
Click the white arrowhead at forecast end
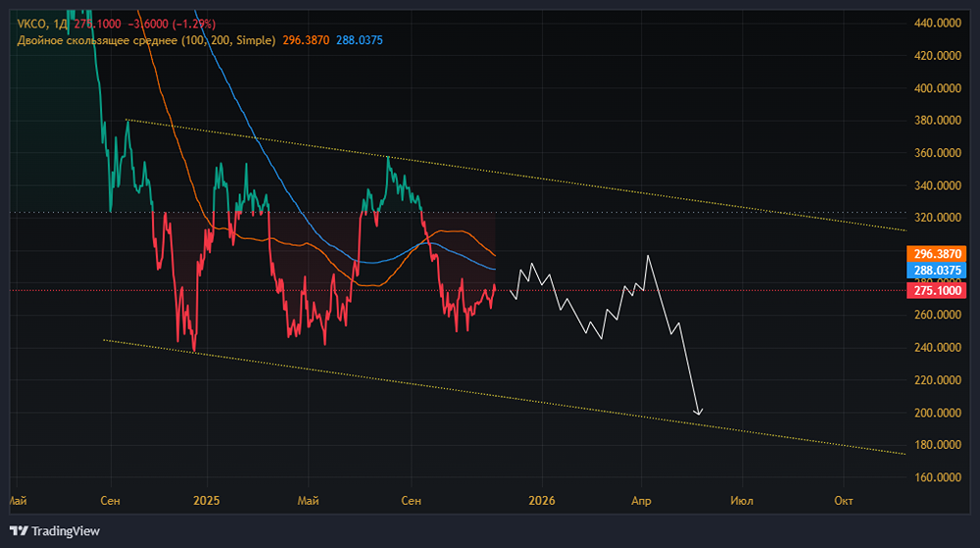tap(698, 412)
